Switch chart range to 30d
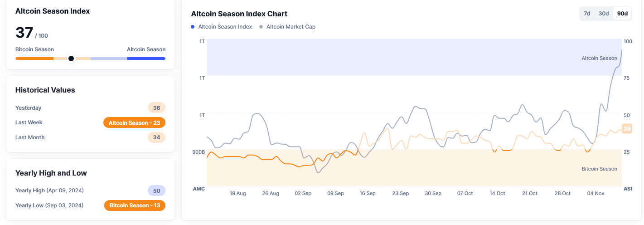 click(604, 14)
